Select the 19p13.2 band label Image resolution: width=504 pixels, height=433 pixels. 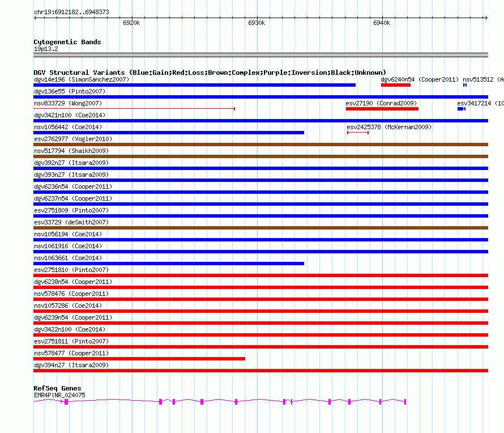[46, 49]
